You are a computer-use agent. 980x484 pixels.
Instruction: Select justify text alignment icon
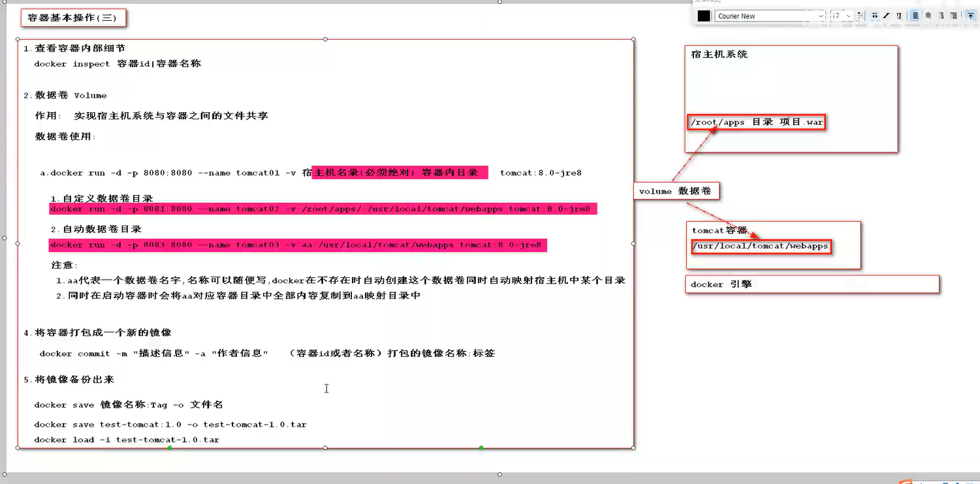click(954, 16)
